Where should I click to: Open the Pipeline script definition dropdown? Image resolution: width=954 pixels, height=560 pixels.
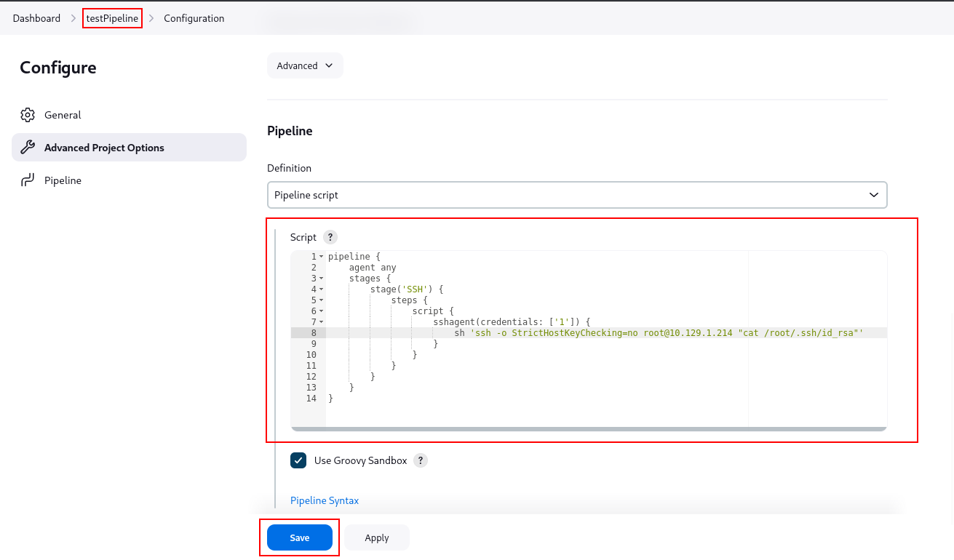577,195
